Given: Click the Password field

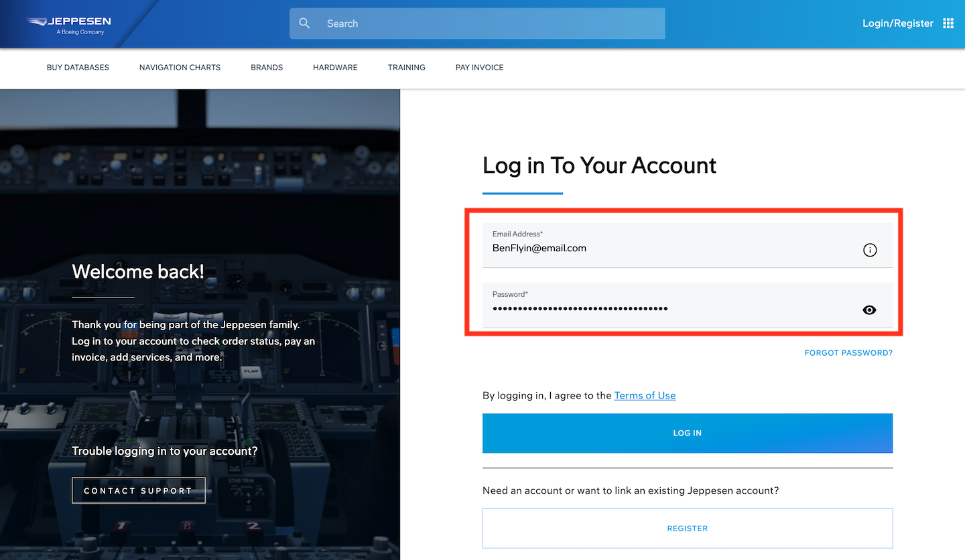Looking at the screenshot, I should pyautogui.click(x=688, y=305).
